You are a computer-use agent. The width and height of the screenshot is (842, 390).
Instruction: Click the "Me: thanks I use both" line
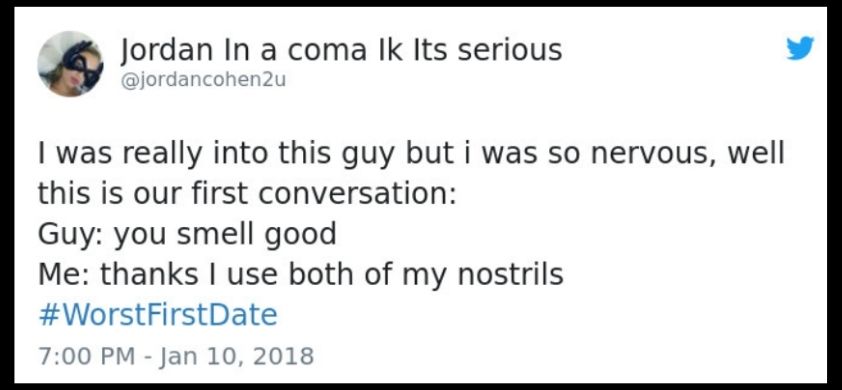coord(301,275)
